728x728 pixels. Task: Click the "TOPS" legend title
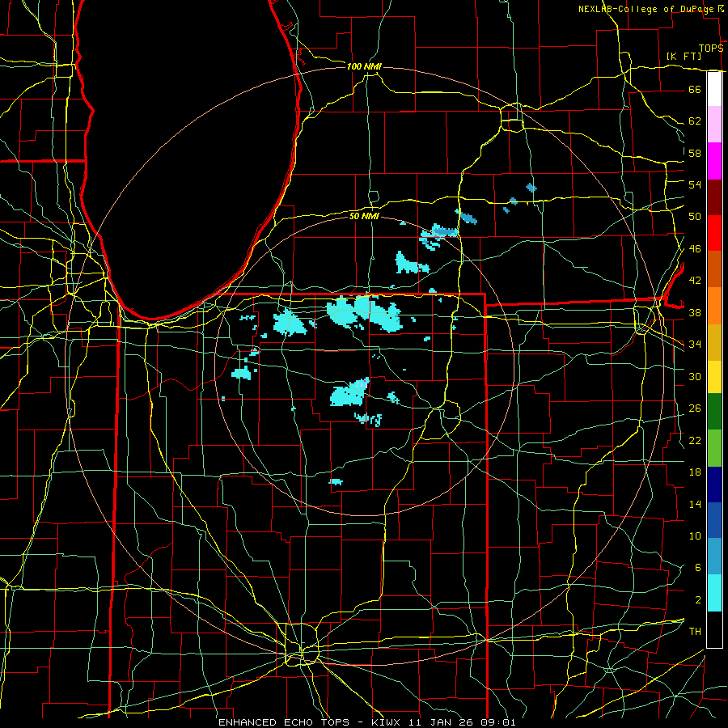point(711,49)
